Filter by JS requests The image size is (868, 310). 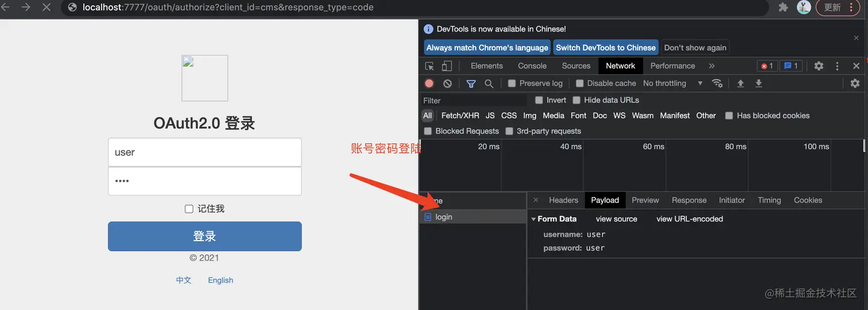[490, 115]
